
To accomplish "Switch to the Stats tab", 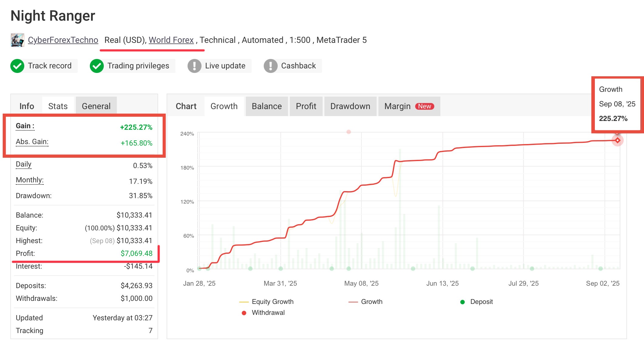I will click(58, 106).
